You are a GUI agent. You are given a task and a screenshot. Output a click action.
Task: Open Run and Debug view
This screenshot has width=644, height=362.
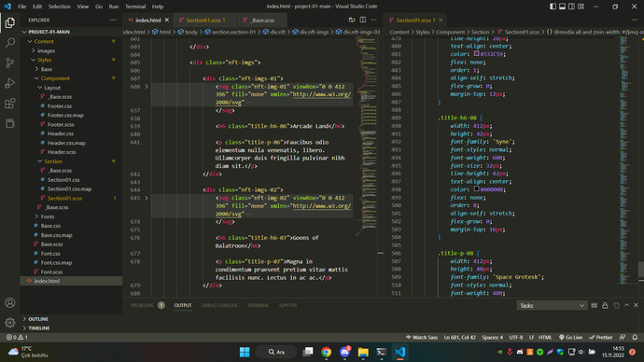point(10,83)
